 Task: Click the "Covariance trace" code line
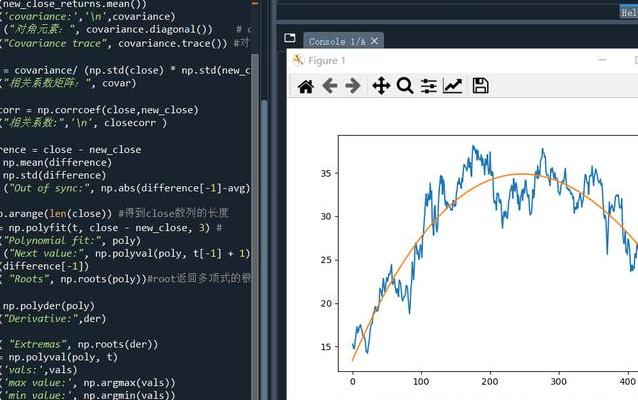click(x=124, y=43)
